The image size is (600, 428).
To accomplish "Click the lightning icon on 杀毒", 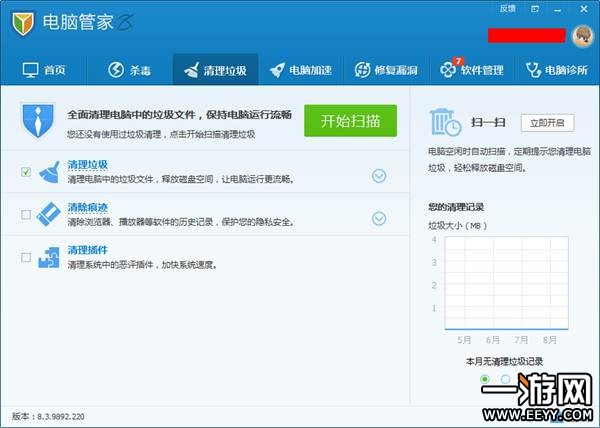I will click(116, 70).
